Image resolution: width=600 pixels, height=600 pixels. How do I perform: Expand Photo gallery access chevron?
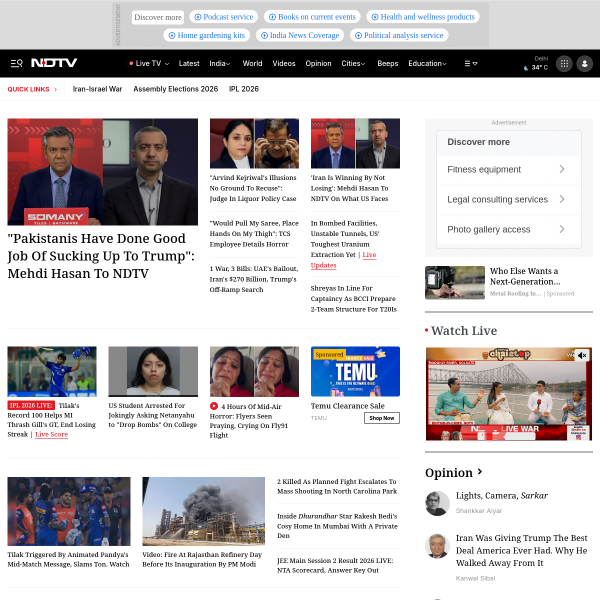(562, 229)
